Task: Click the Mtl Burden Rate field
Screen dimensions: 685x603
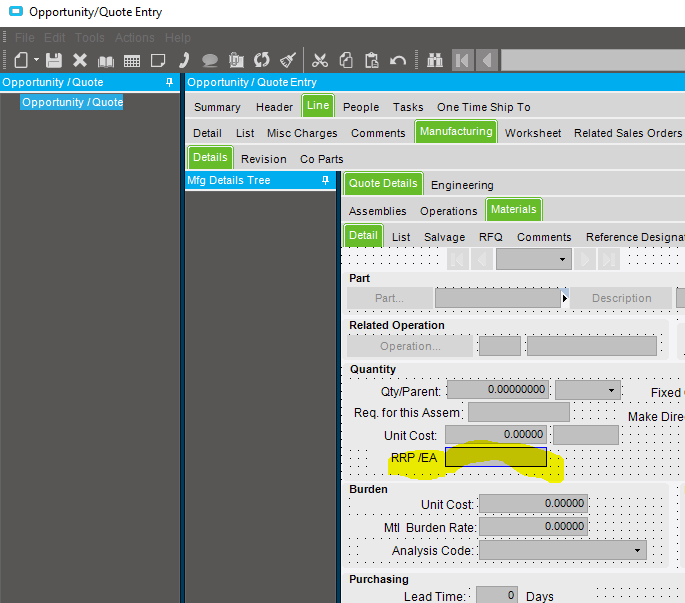Action: [x=533, y=527]
